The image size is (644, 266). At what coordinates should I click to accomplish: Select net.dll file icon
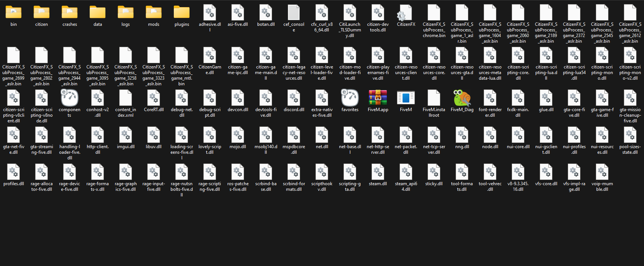[x=322, y=135]
